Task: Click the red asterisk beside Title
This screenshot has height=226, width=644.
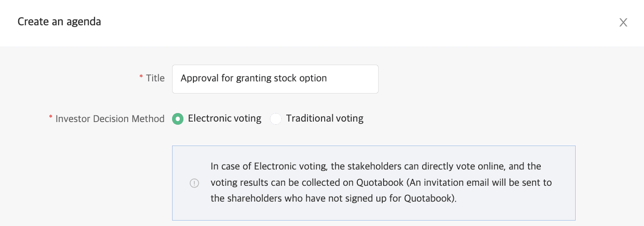Action: 141,78
